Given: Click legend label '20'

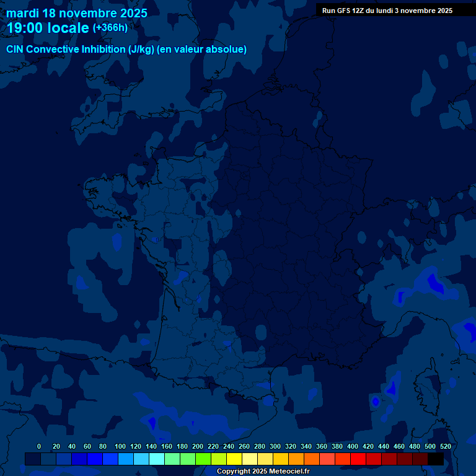Looking at the screenshot, I should (56, 446).
